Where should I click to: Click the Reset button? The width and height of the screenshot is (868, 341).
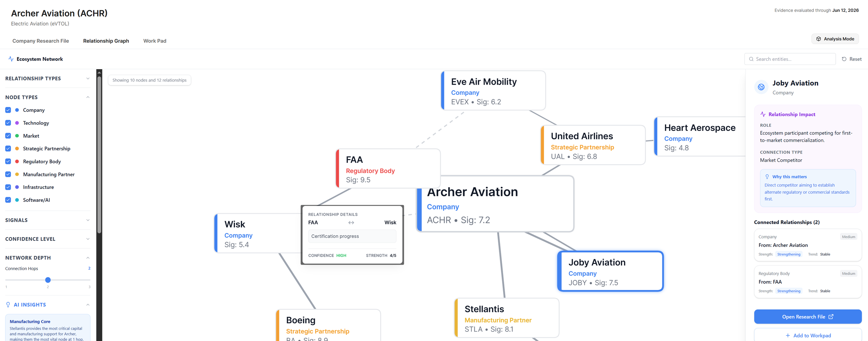tap(852, 59)
